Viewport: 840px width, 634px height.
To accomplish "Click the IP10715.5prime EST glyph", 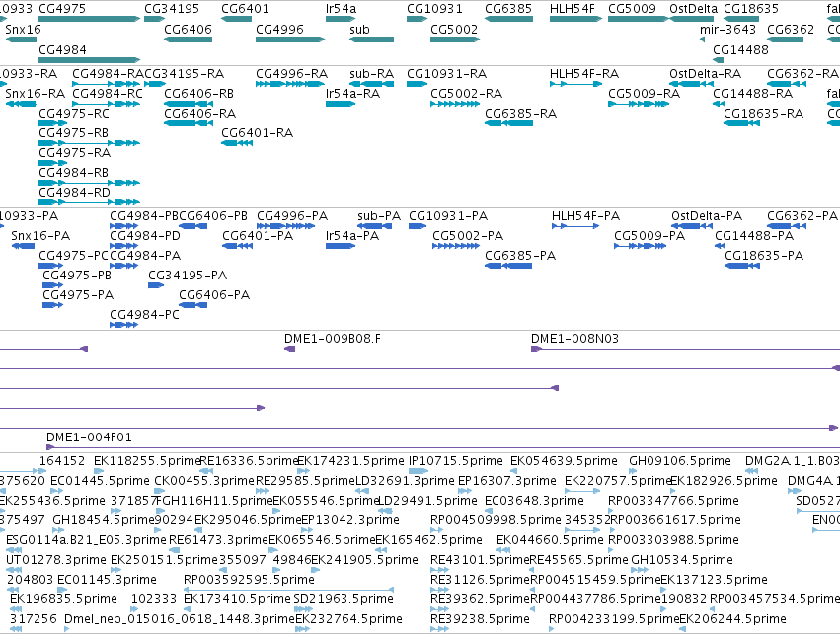I will pos(418,471).
